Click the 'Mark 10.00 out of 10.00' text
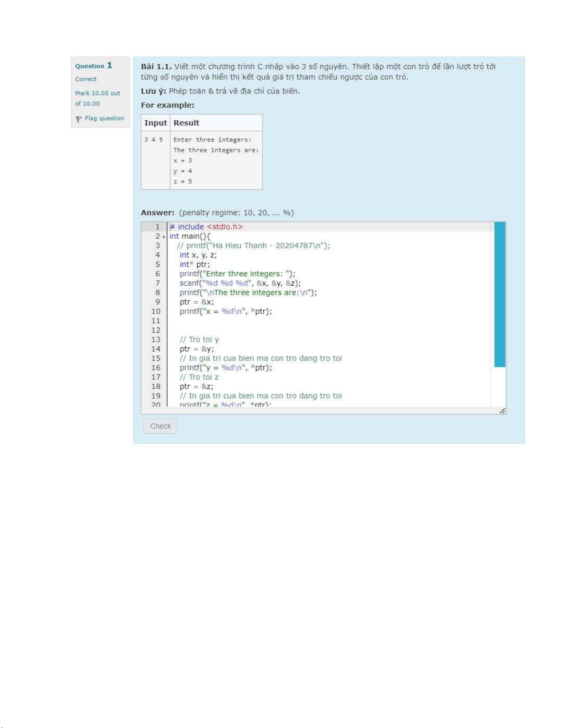 coord(97,98)
